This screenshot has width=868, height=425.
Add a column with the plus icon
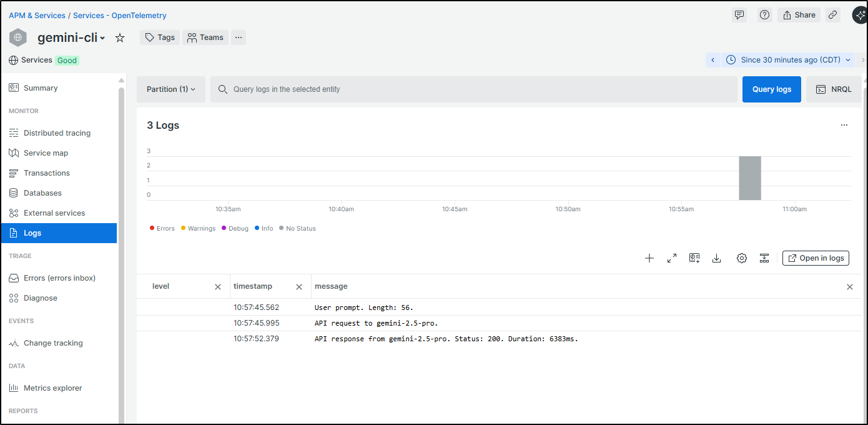click(x=649, y=258)
